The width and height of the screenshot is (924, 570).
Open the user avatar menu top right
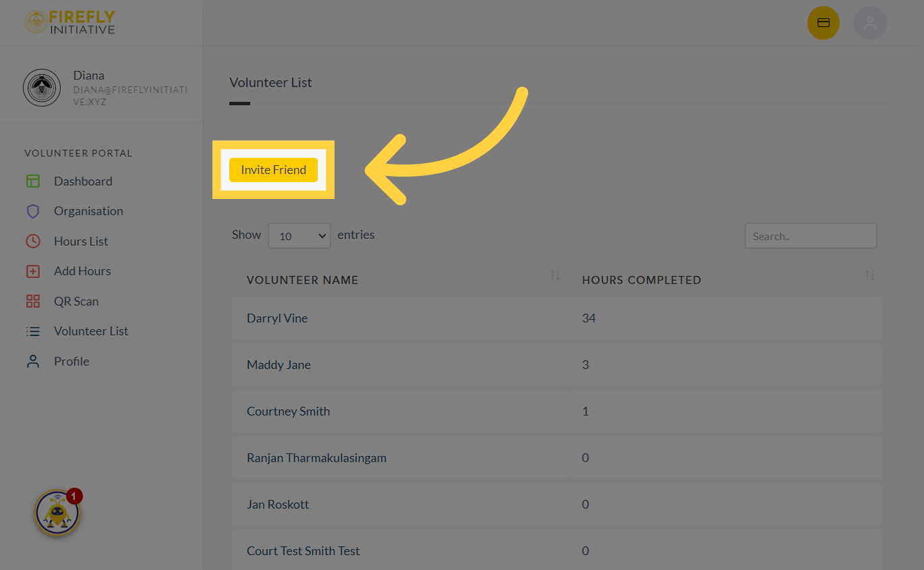[870, 22]
